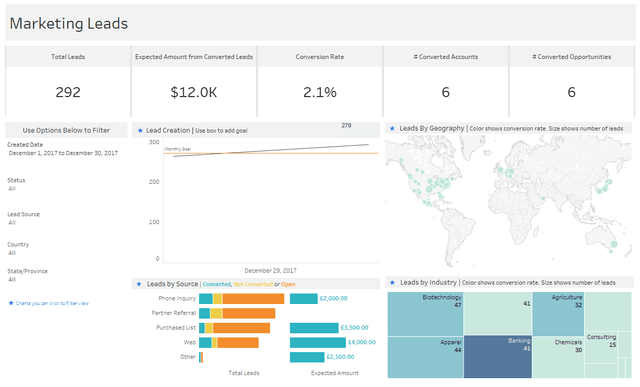Click the larger lead bubble in Australia

tap(614, 244)
